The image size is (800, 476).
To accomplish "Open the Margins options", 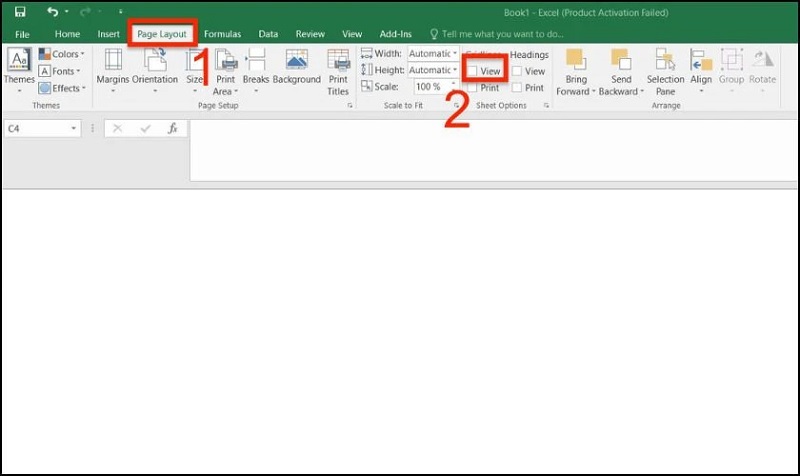I will point(113,68).
